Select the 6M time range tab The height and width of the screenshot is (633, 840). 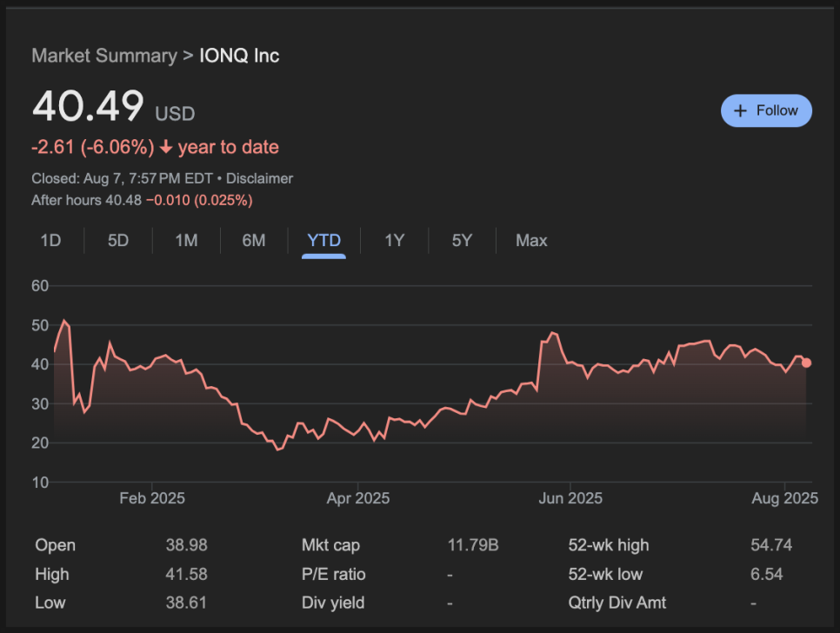254,241
